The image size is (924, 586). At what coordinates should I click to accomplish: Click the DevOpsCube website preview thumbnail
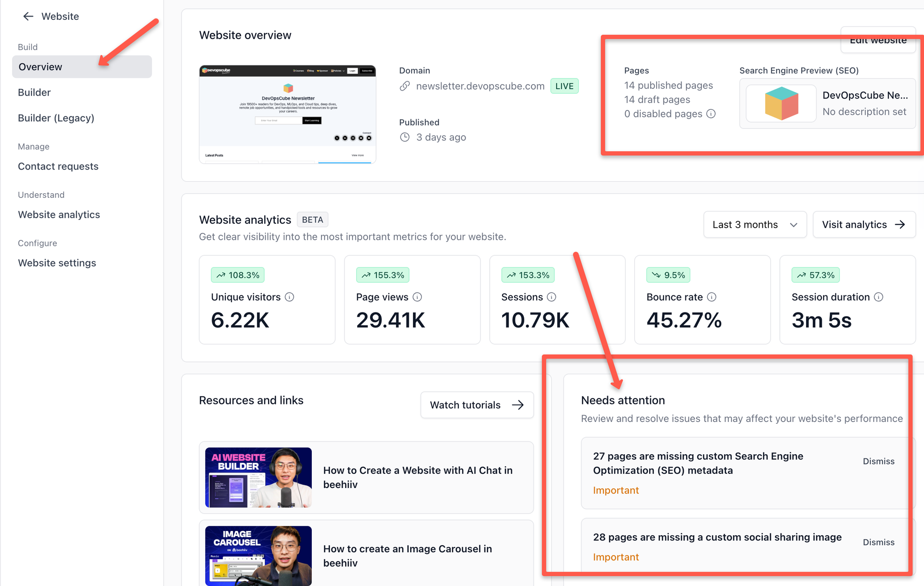[x=287, y=114]
